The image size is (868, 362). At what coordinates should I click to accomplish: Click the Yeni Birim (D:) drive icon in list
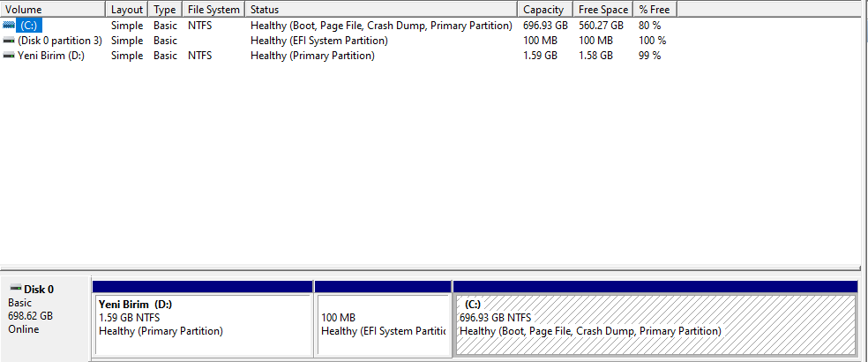click(10, 56)
